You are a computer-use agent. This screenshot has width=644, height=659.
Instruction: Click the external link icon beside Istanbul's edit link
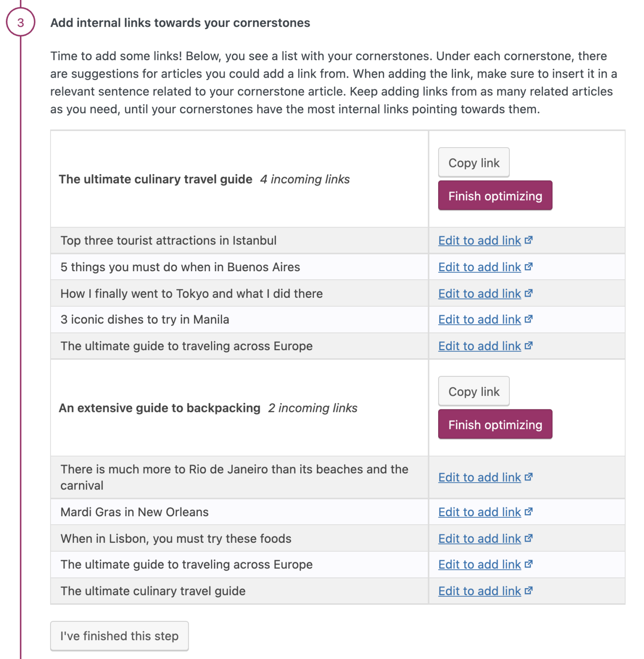click(529, 240)
